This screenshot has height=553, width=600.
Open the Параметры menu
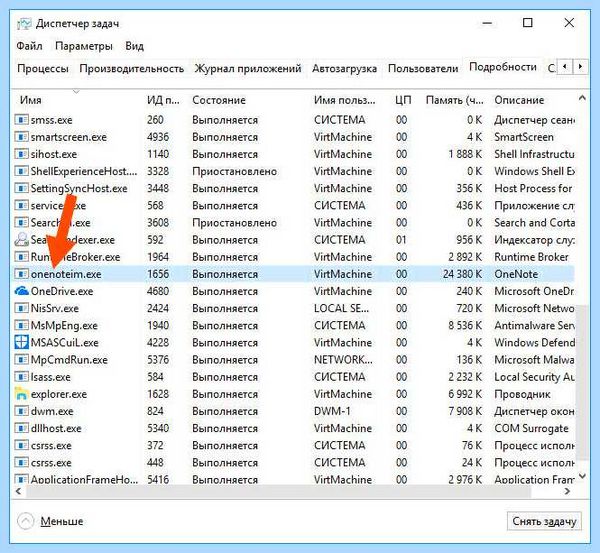(84, 46)
